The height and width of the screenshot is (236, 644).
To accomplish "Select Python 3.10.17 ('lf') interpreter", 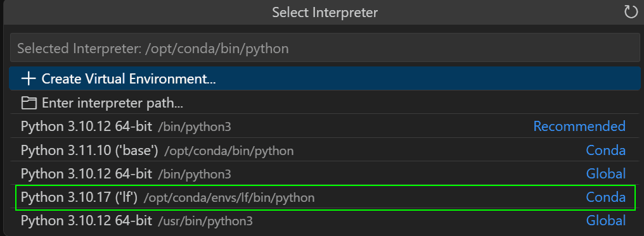I will point(325,197).
